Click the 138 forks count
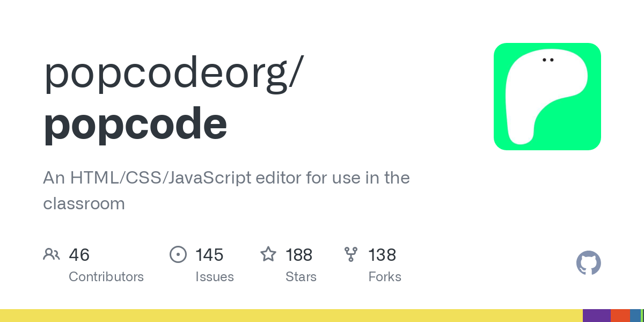This screenshot has width=644, height=322. click(382, 255)
